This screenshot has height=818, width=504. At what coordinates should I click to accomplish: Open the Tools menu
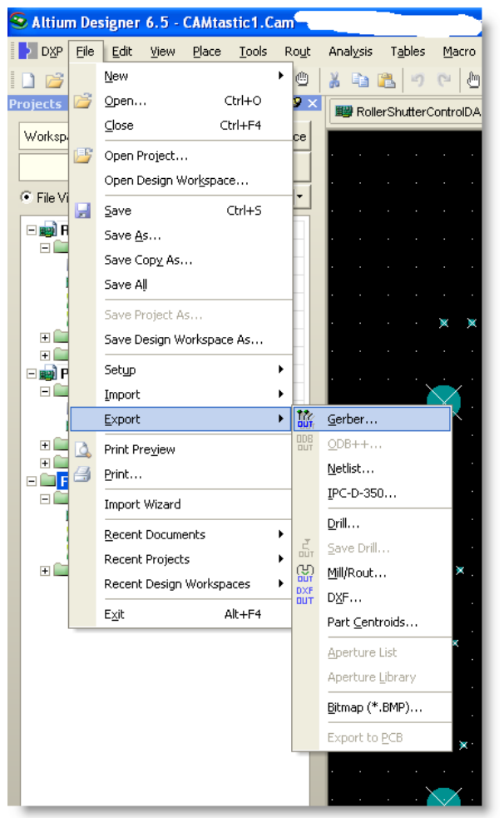[x=253, y=51]
